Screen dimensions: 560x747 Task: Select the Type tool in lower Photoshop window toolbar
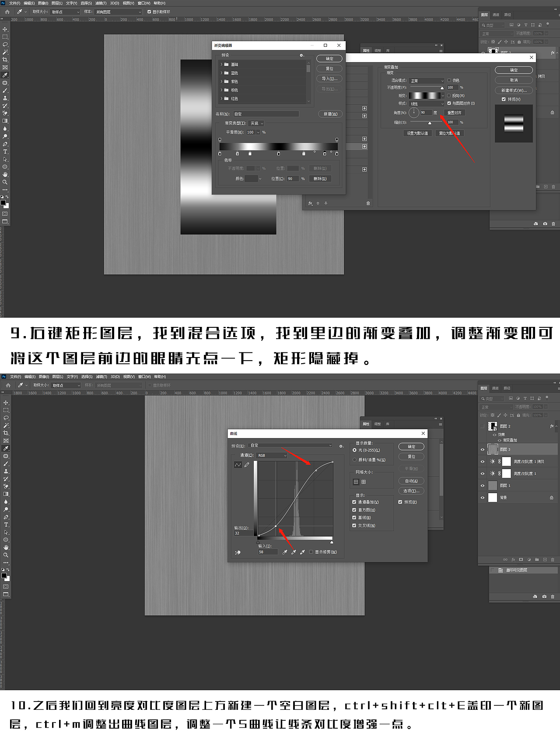click(6, 525)
